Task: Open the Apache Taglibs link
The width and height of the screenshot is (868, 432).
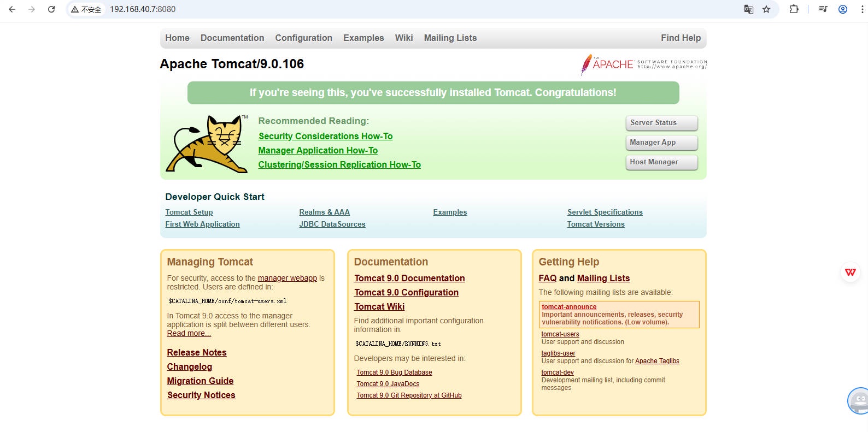Action: tap(657, 361)
